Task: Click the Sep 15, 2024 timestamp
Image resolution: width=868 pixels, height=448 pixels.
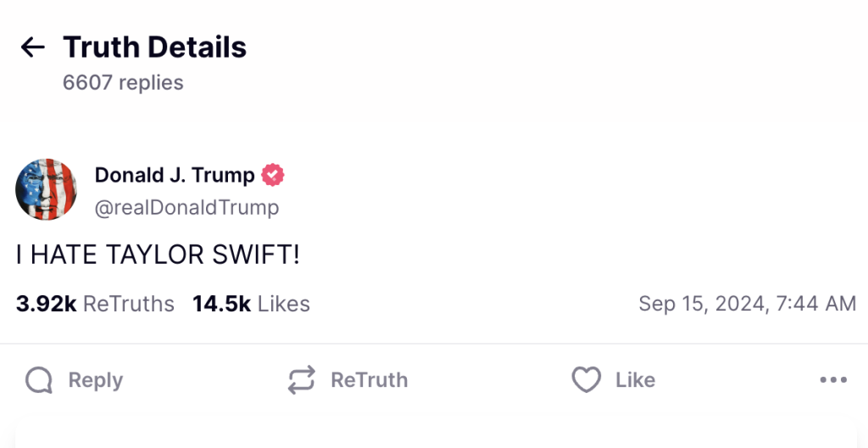Action: point(747,304)
